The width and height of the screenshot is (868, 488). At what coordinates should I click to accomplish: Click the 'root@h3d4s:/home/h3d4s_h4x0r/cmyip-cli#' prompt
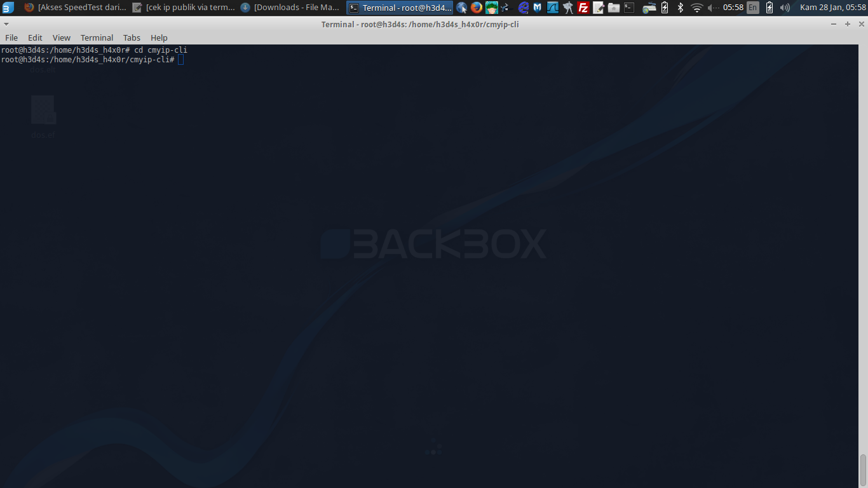88,59
